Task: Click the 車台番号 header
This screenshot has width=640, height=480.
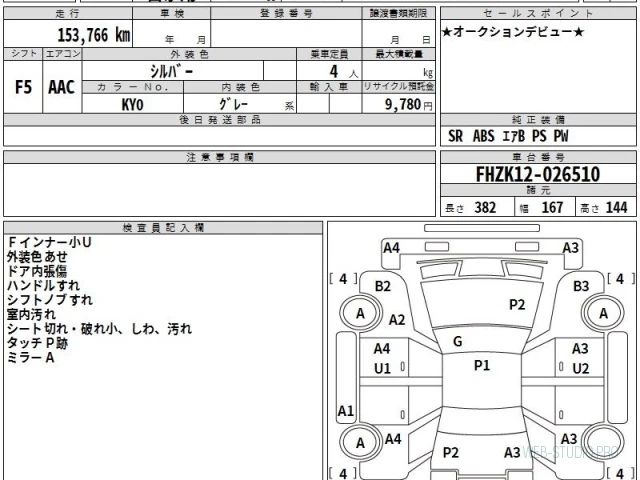Action: [x=538, y=157]
